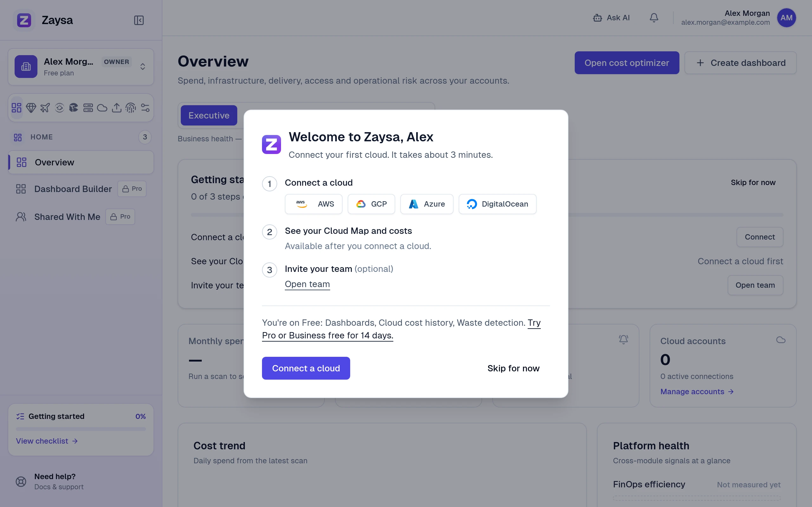This screenshot has width=812, height=507.
Task: Open the AM user avatar menu
Action: pyautogui.click(x=786, y=18)
